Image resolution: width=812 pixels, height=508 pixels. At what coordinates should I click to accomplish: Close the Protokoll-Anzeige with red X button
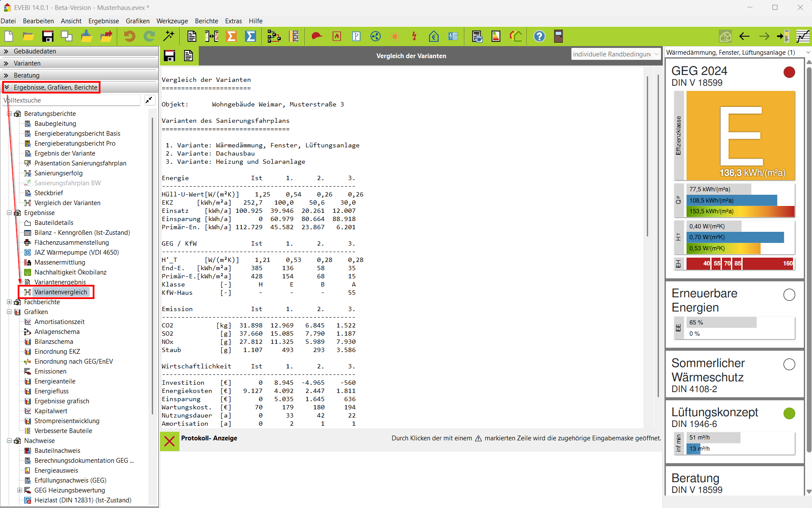point(169,441)
